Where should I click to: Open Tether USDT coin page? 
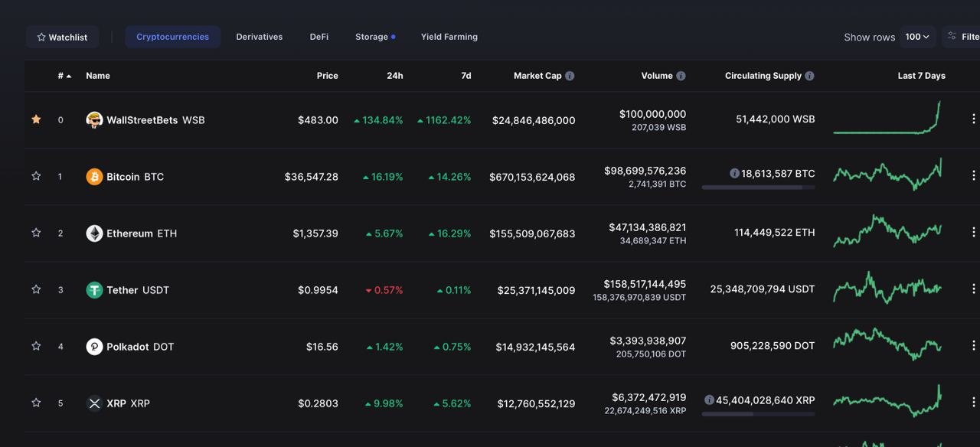point(138,290)
